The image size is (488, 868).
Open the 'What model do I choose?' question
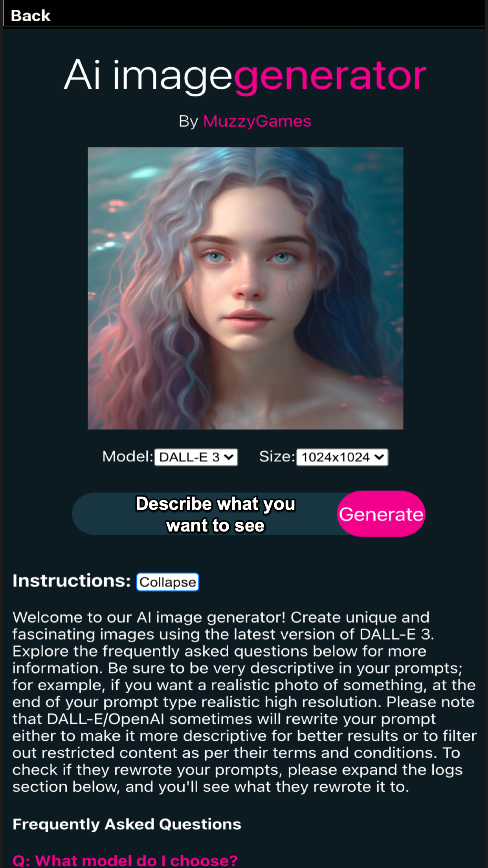125,860
